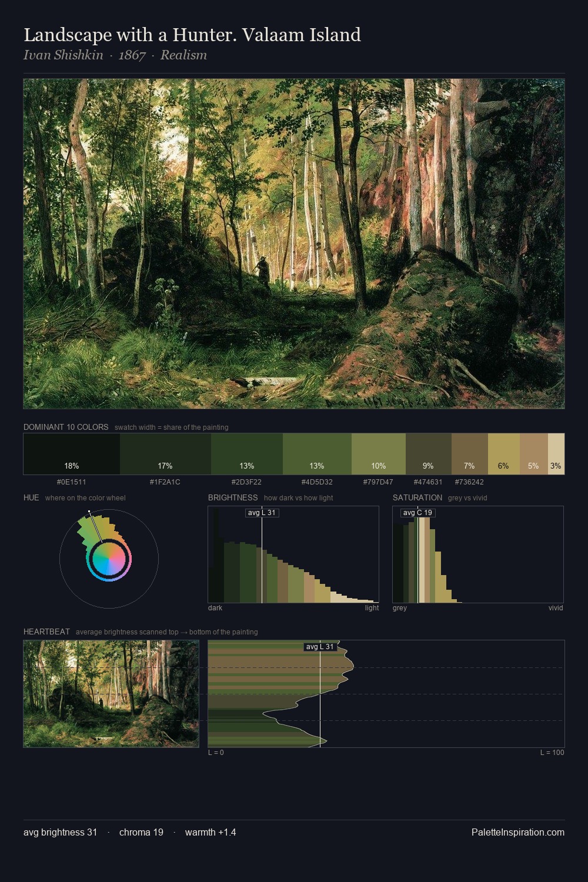Viewport: 588px width, 882px height.
Task: Click the 'avg C 19' label in saturation chart
Action: coord(418,513)
